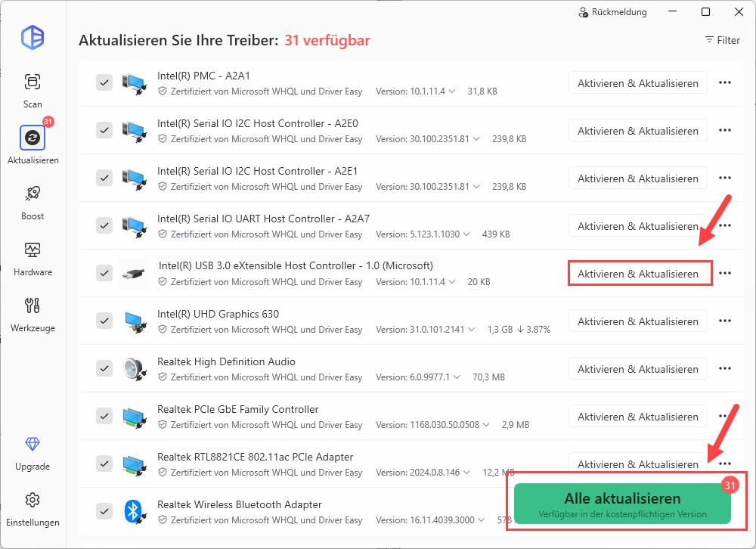Uncheck Serial IO UART Host Controller checkbox

104,226
